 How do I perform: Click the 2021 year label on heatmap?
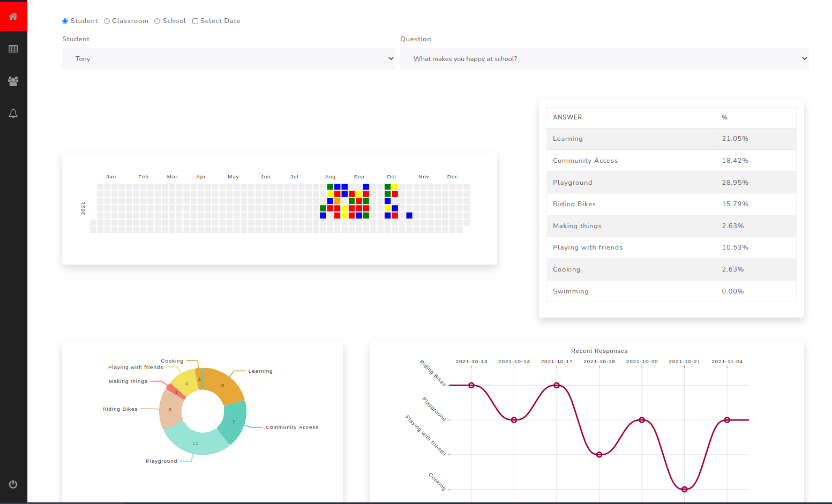83,208
